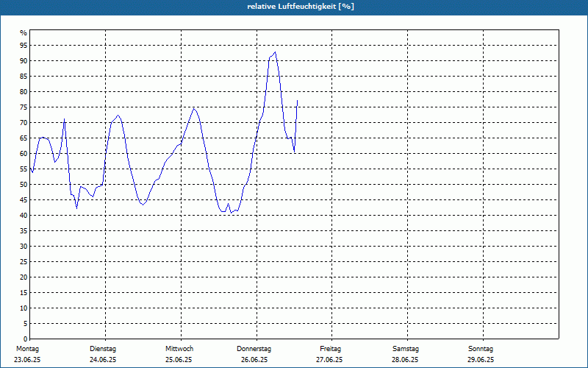
Task: Click the date 24.06.25
Action: (x=103, y=360)
